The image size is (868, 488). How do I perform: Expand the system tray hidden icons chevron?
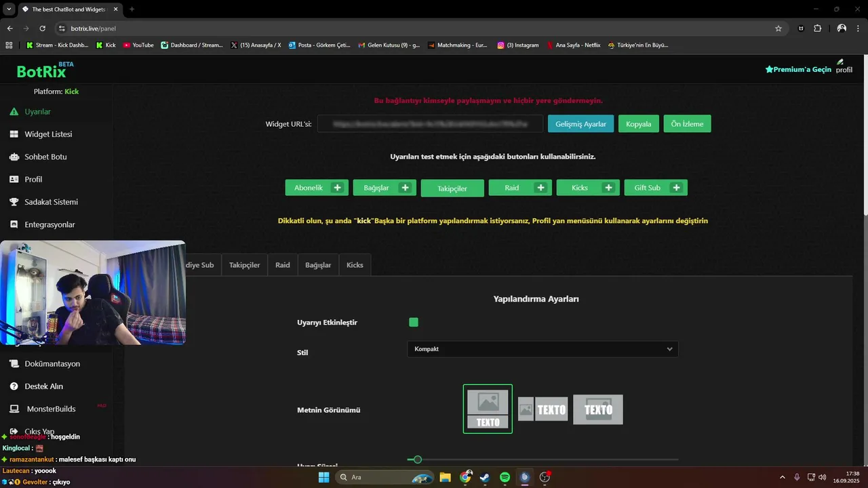click(782, 477)
